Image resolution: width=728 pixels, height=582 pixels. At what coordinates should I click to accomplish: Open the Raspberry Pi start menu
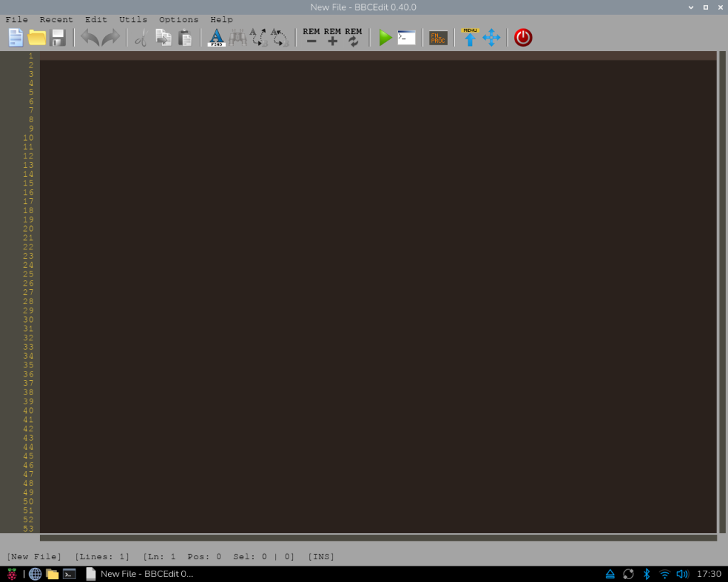point(12,574)
